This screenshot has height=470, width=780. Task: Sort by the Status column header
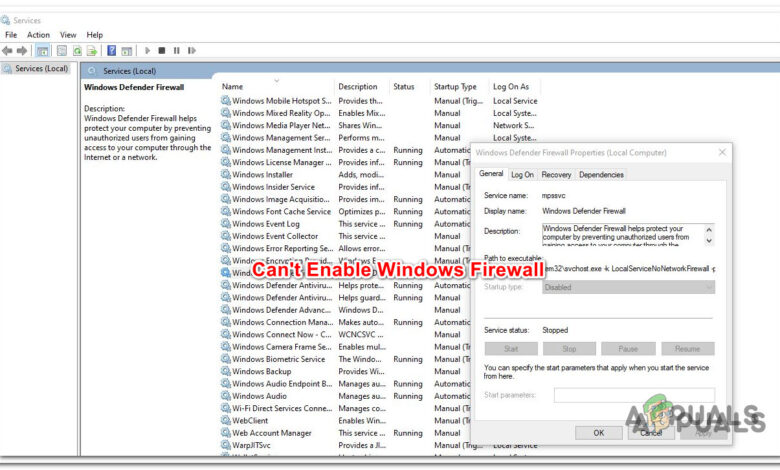click(403, 87)
